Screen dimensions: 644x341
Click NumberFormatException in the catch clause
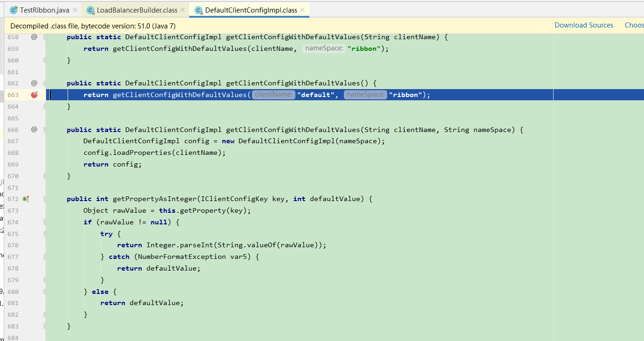coord(182,257)
